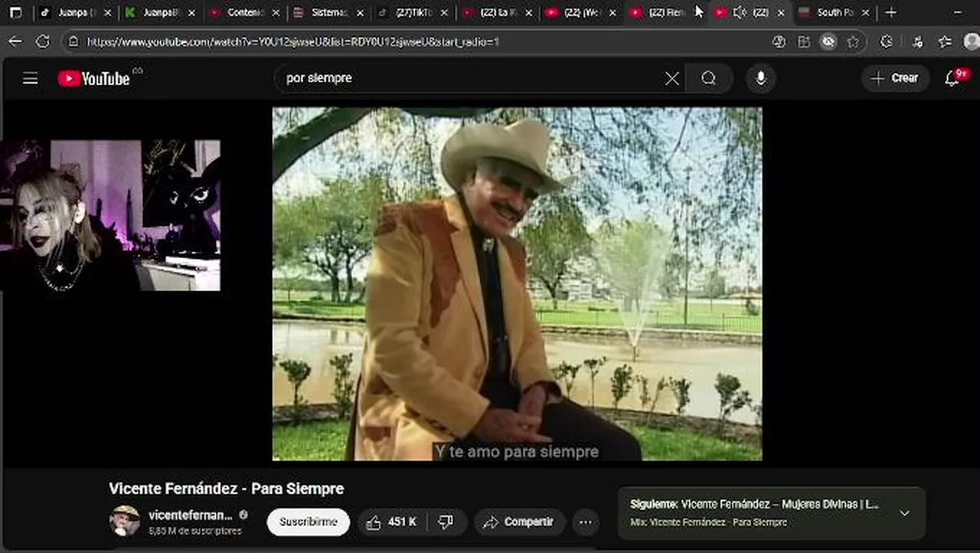
Task: Dislike the video with thumbs down
Action: pyautogui.click(x=446, y=522)
